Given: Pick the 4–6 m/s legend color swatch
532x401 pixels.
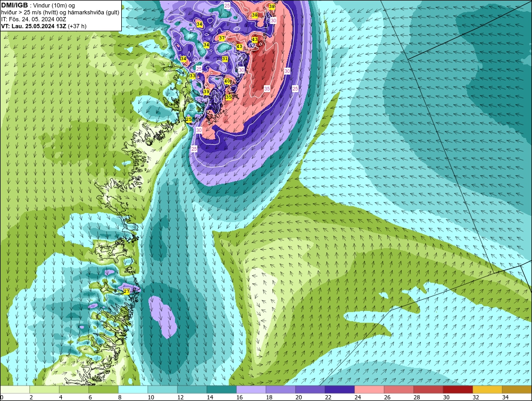Looking at the screenshot, I should (x=74, y=389).
